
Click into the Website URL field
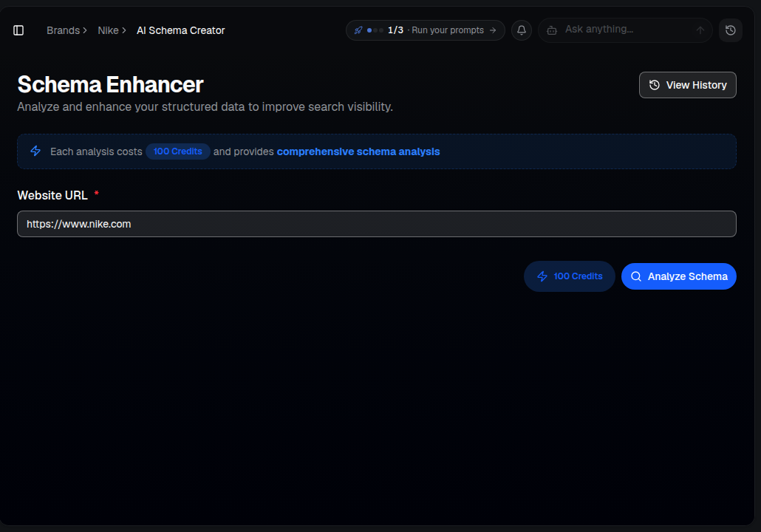click(377, 224)
